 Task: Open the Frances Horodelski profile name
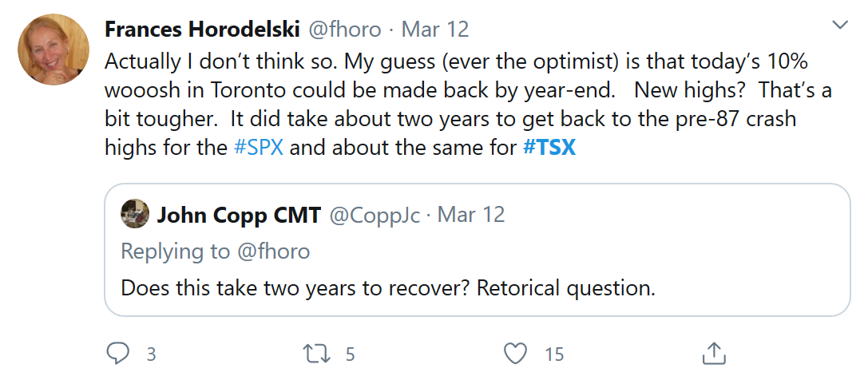coord(202,30)
